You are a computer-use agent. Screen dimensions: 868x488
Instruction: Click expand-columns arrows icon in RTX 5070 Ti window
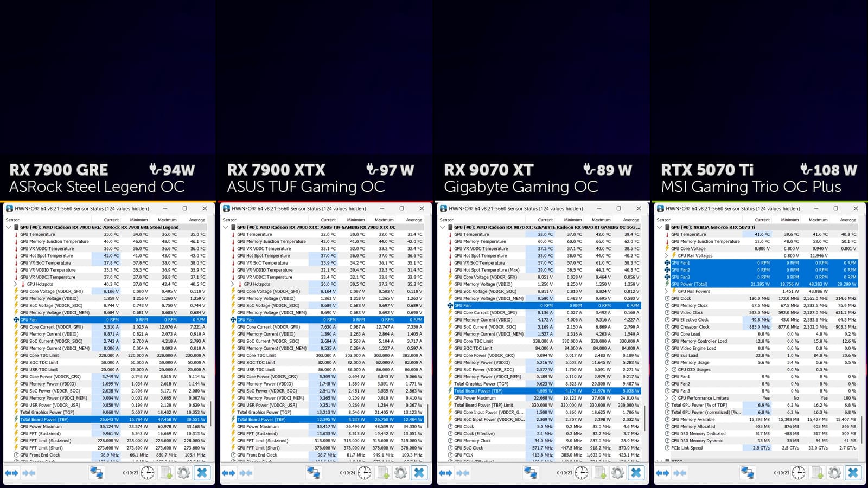point(662,473)
